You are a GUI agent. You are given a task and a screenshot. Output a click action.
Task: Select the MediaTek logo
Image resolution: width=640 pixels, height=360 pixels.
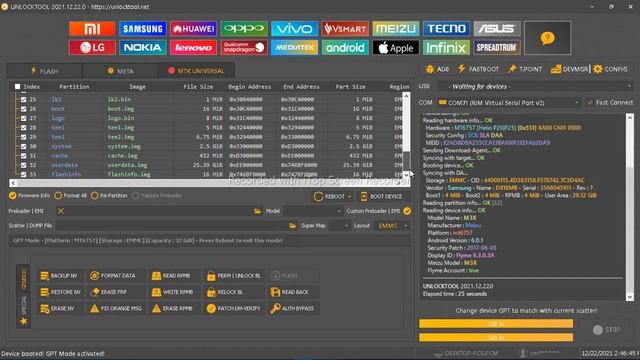(x=294, y=47)
